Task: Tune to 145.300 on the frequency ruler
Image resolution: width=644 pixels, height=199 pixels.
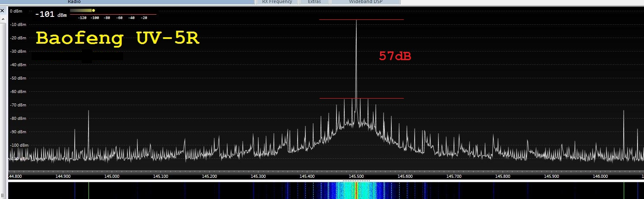Action: [x=258, y=176]
